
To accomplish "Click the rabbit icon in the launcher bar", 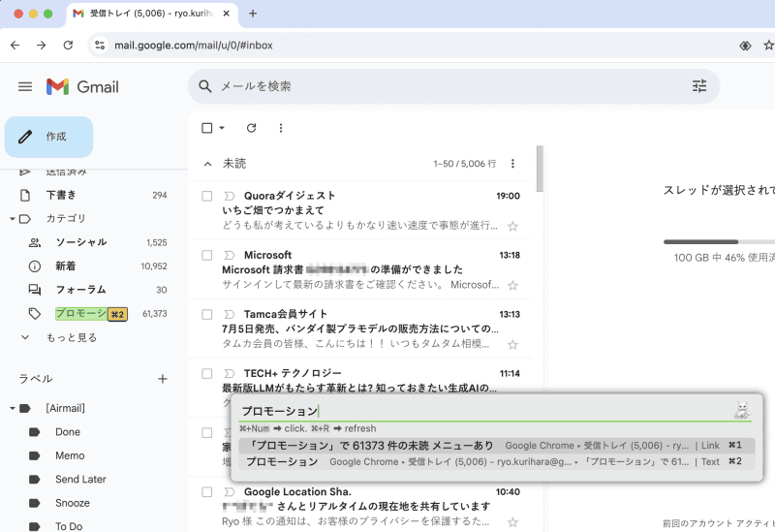I will point(742,410).
